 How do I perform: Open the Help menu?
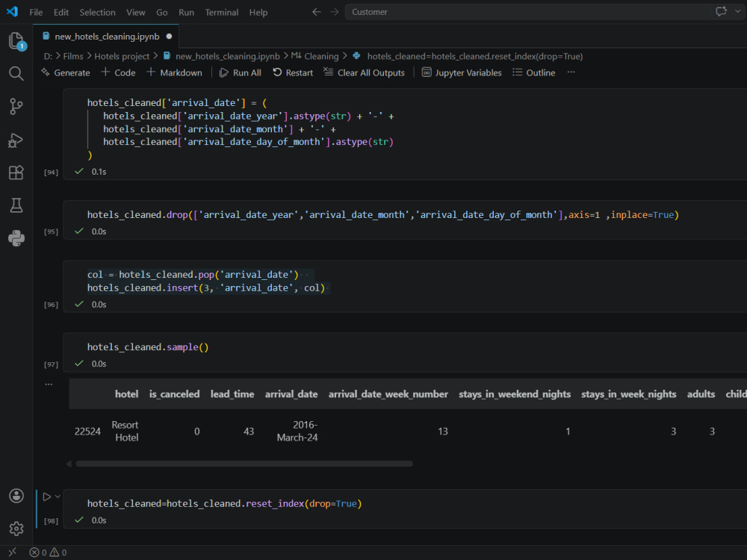258,13
